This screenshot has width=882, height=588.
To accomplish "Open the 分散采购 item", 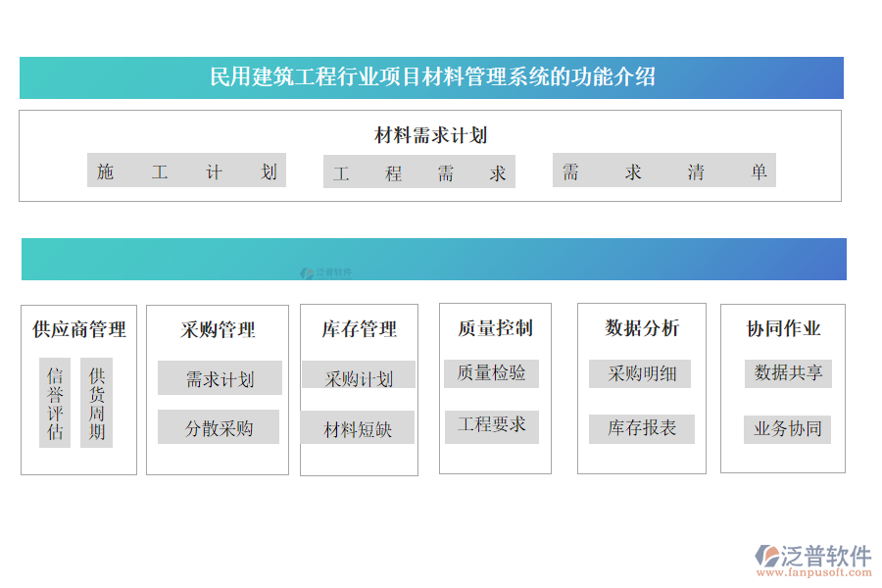I will pos(219,427).
